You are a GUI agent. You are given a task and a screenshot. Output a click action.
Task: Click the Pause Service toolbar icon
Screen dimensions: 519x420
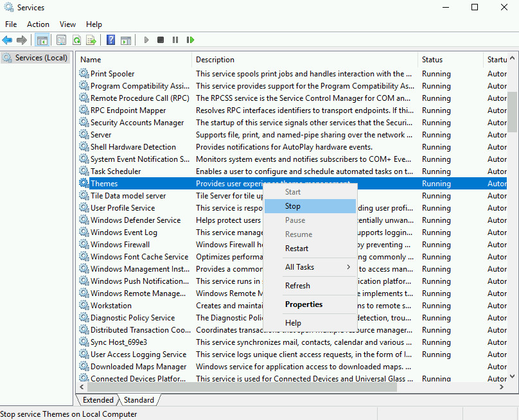pyautogui.click(x=175, y=40)
